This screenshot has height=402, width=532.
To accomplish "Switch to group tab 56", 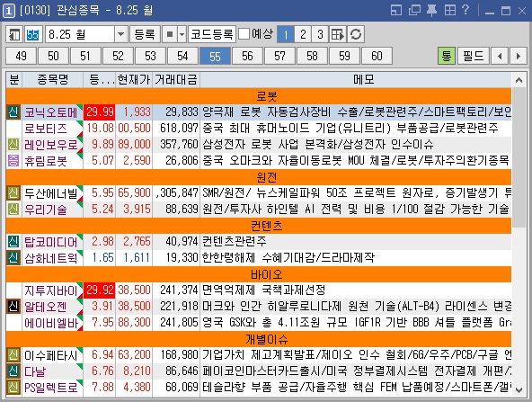I will pyautogui.click(x=247, y=56).
